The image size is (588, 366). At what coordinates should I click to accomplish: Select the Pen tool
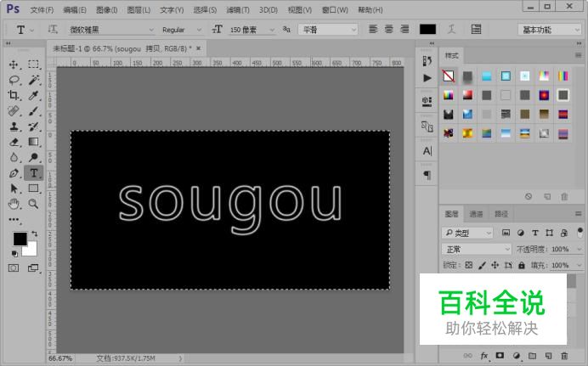(14, 173)
